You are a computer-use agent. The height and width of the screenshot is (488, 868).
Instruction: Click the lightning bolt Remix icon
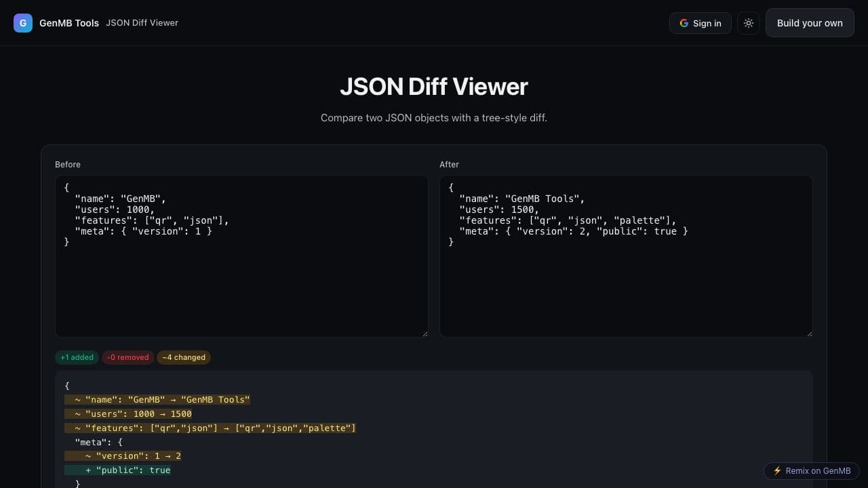777,471
